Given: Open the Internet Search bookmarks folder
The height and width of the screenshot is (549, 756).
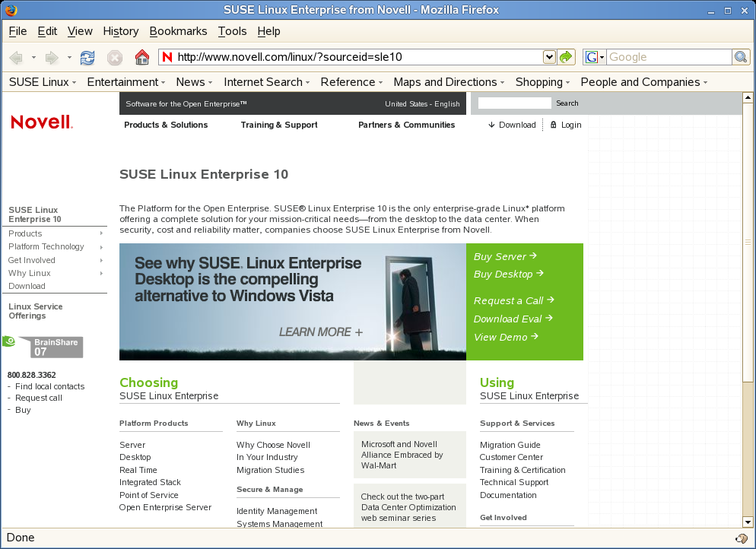Looking at the screenshot, I should (267, 82).
